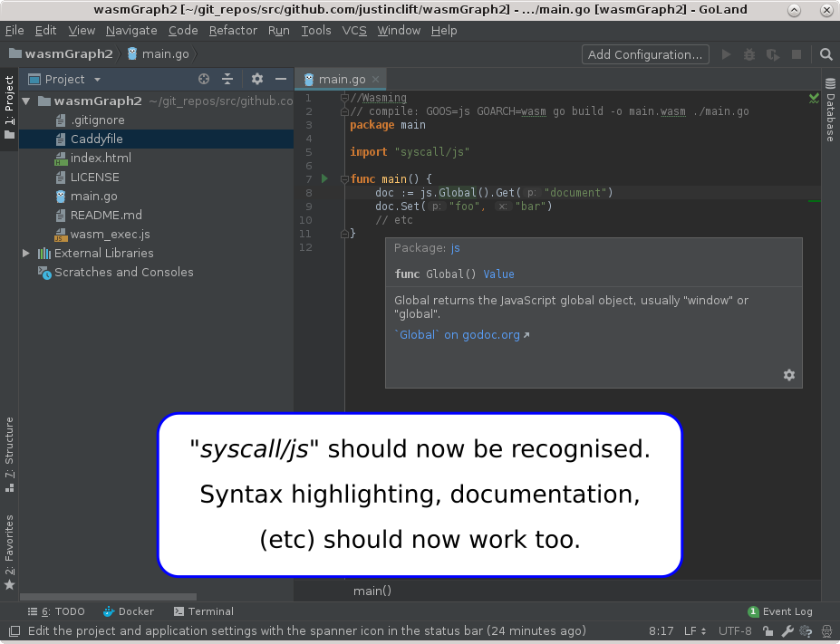840x644 pixels.
Task: Open Project panel gear settings
Action: coord(257,79)
